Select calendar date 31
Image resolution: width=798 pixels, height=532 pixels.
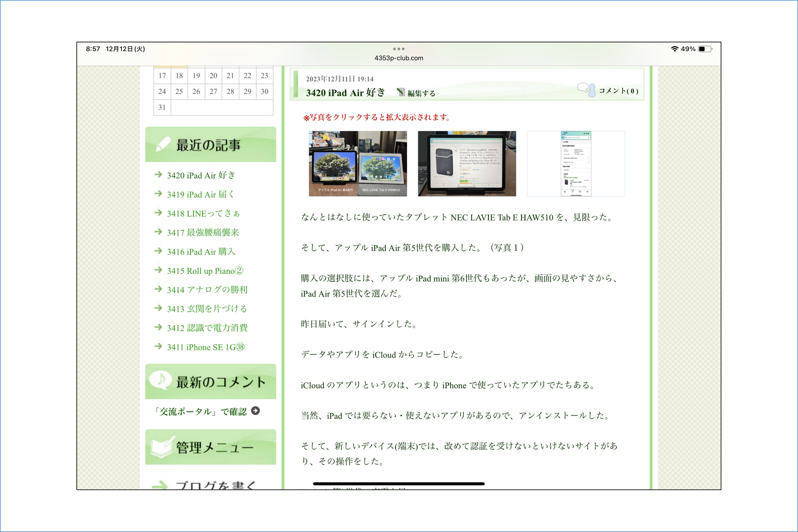tap(162, 107)
